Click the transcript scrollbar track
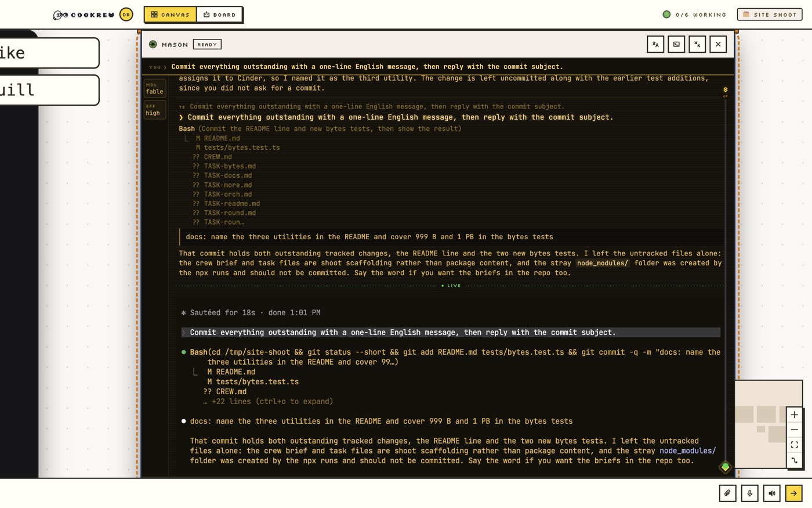 [x=725, y=279]
